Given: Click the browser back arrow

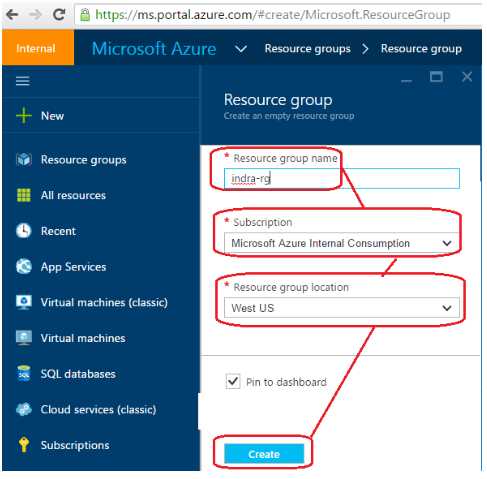Looking at the screenshot, I should tap(12, 14).
